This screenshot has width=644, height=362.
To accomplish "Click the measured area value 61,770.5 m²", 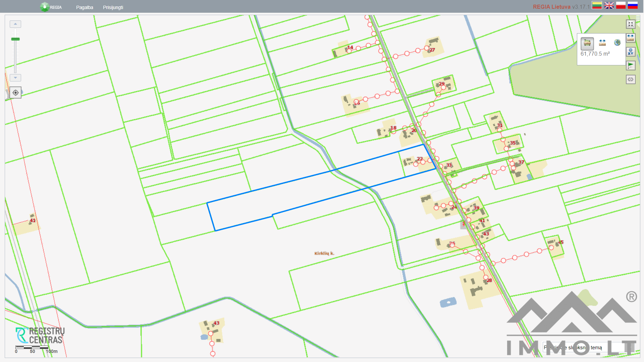I will point(595,54).
